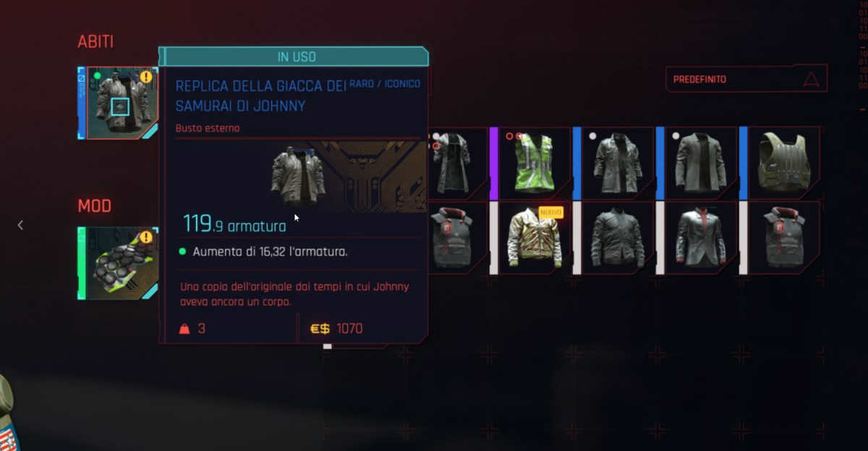Click the IN USO header of tooltip

[x=297, y=56]
